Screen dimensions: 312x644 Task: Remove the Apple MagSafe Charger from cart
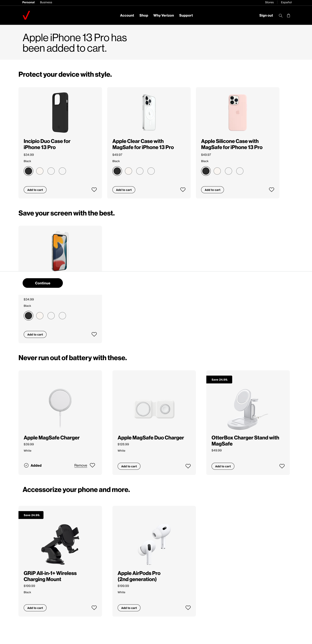(x=81, y=466)
